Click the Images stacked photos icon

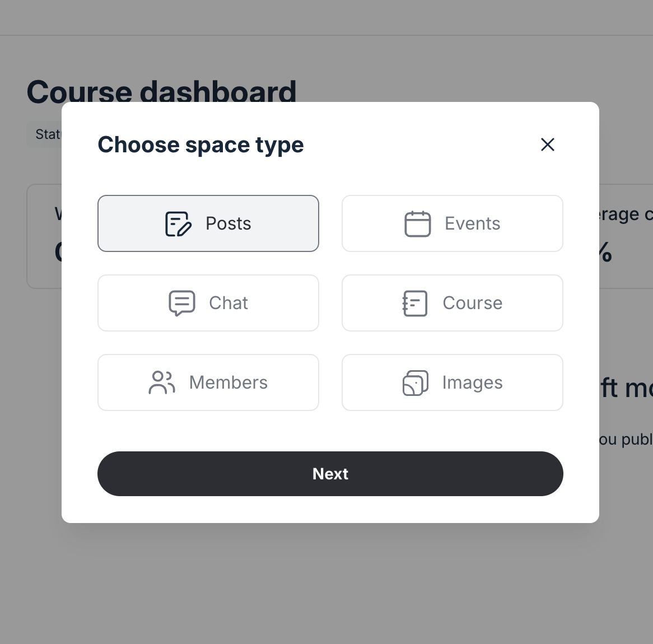click(x=414, y=382)
